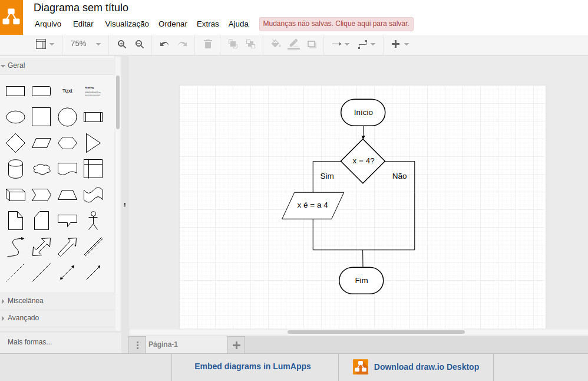This screenshot has height=381, width=588.
Task: Click the send to back icon
Action: [x=250, y=44]
